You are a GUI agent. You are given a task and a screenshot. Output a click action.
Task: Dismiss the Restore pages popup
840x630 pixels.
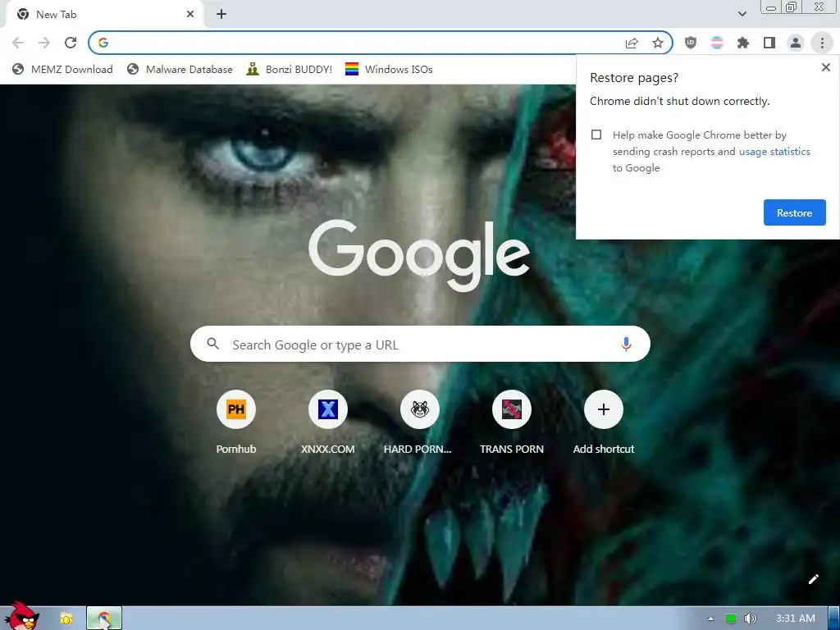(825, 67)
